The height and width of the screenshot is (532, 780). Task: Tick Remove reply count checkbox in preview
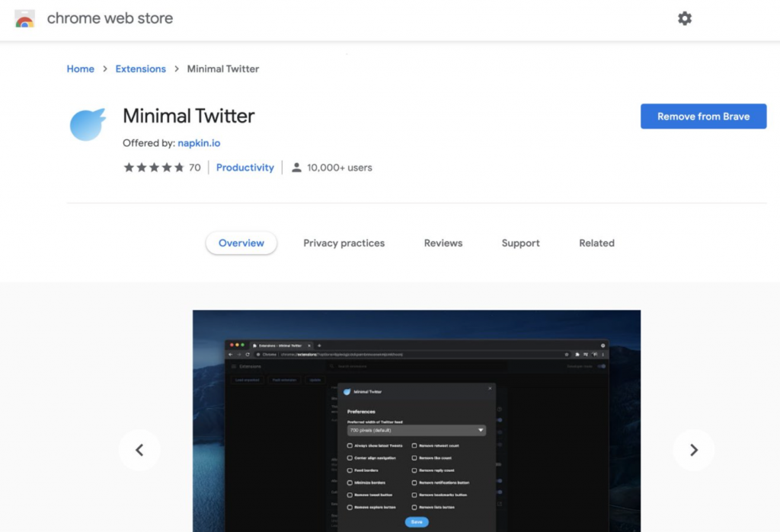coord(414,470)
